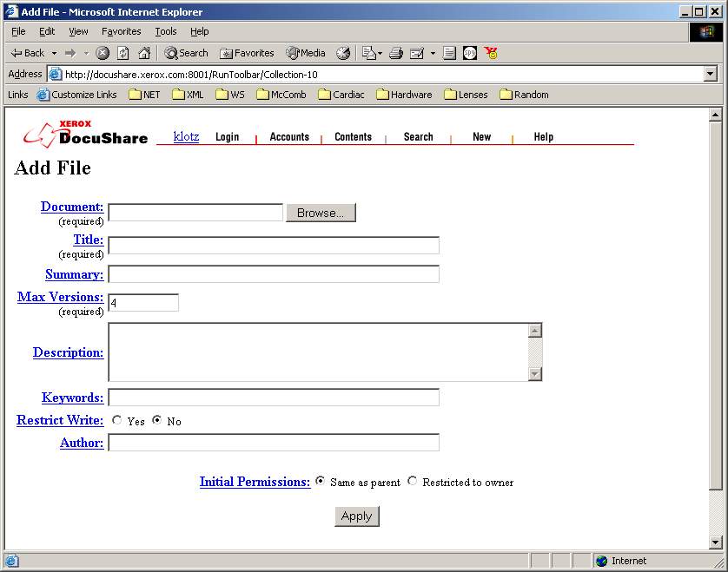Click the Max Versions help link
Viewport: 728px width, 572px height.
(x=60, y=297)
